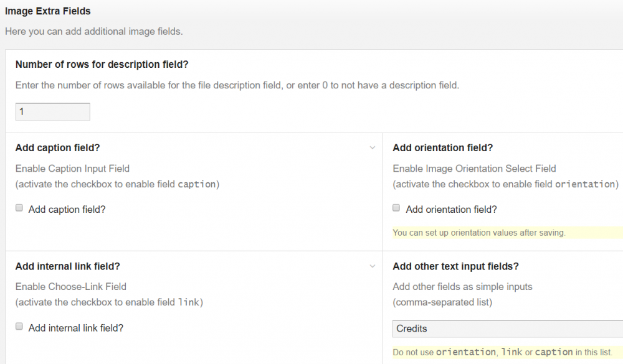
Task: Click the yellow 'Do not use' warning note
Action: coord(501,352)
